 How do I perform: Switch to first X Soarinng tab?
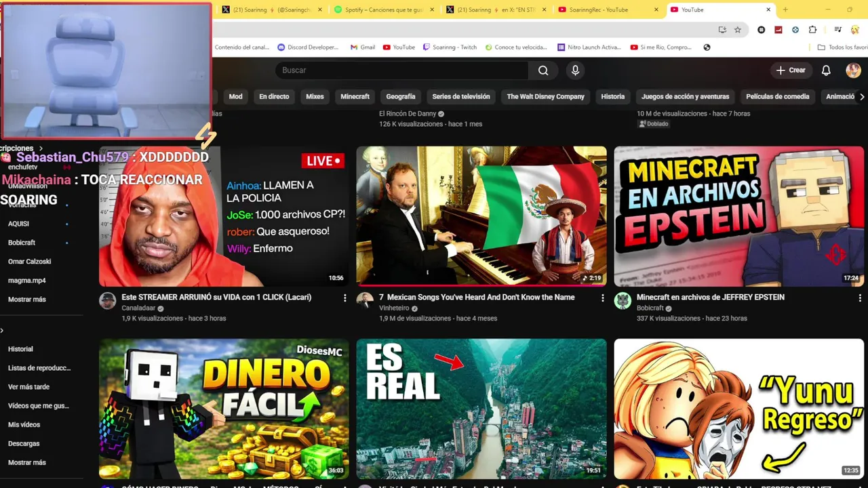coord(272,9)
